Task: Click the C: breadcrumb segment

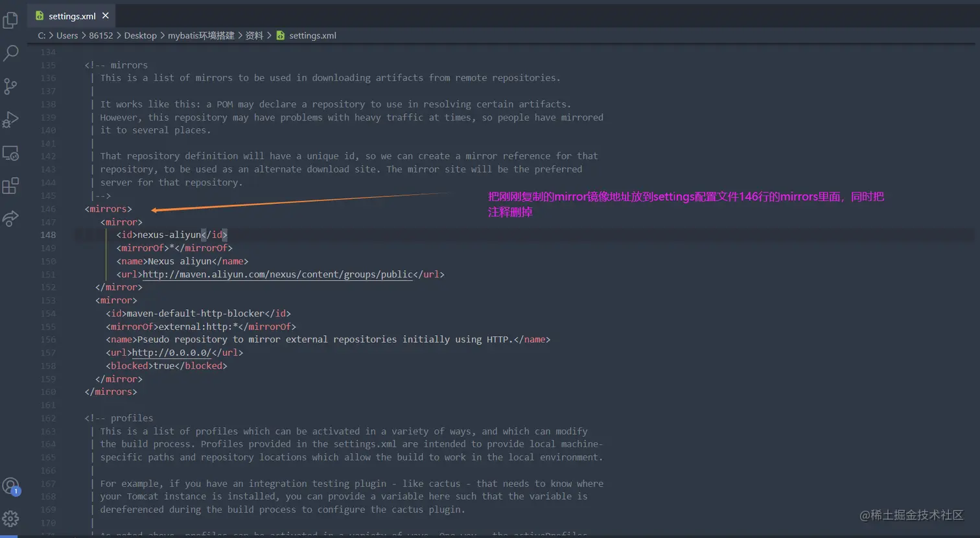Action: click(x=41, y=36)
